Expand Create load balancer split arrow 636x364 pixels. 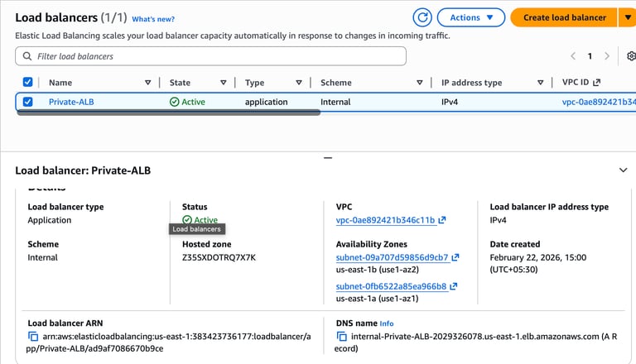pyautogui.click(x=627, y=17)
